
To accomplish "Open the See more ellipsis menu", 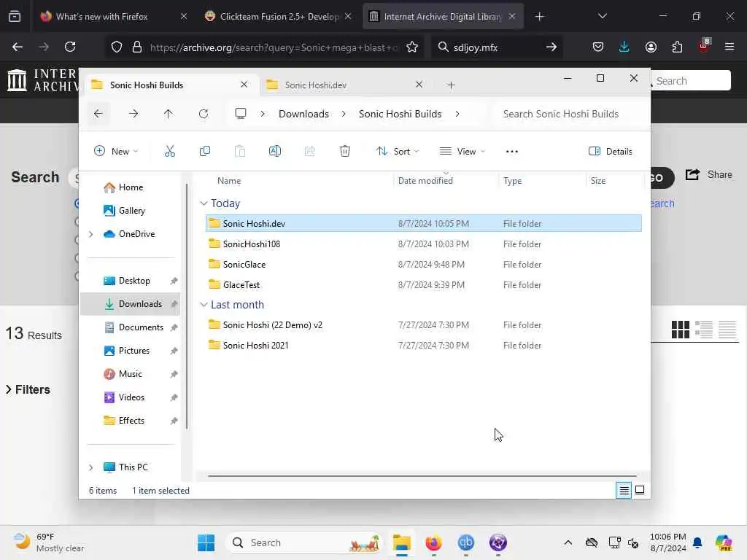I will coord(511,152).
